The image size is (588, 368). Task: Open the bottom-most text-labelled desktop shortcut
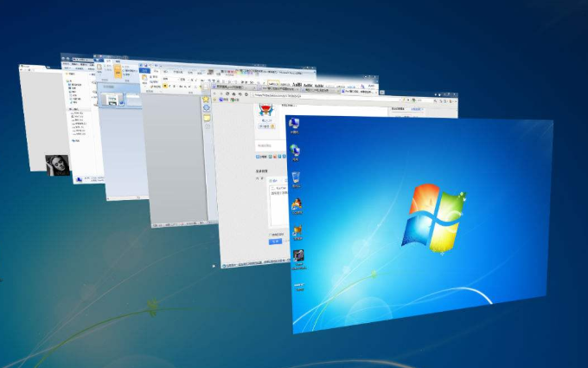pyautogui.click(x=299, y=287)
